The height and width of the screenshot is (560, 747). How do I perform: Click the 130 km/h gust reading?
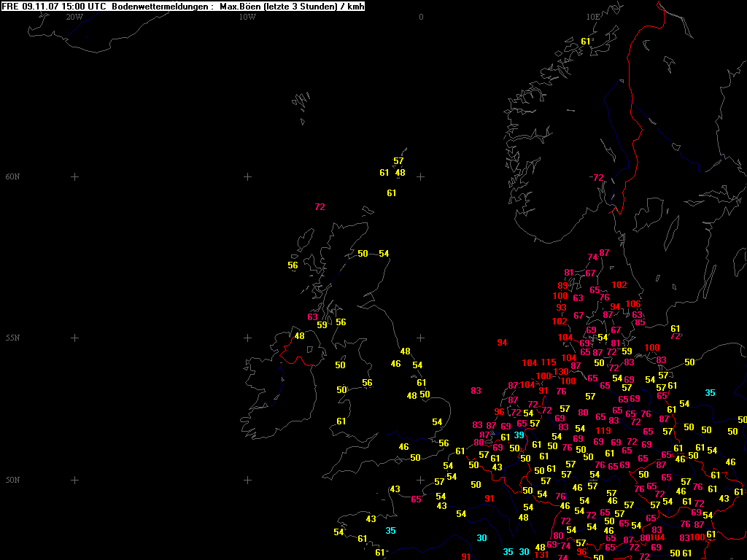(560, 372)
